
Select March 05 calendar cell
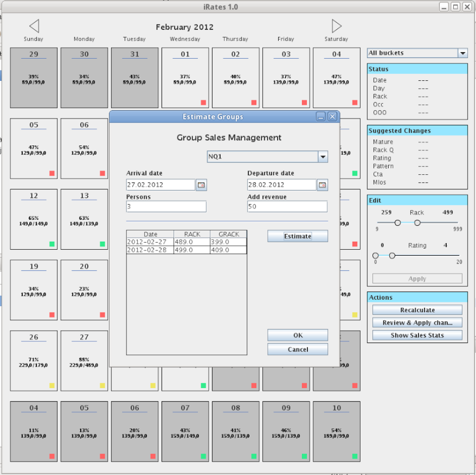tap(84, 431)
